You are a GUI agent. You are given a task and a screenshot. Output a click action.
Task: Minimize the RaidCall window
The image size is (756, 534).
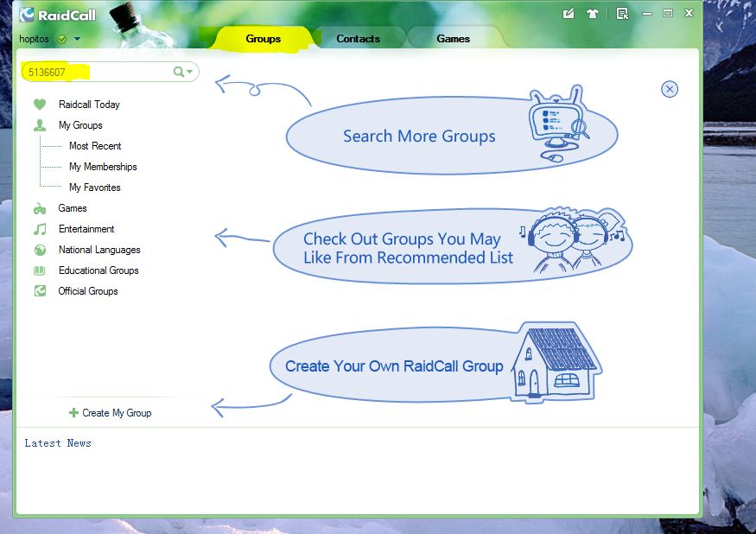pyautogui.click(x=647, y=14)
